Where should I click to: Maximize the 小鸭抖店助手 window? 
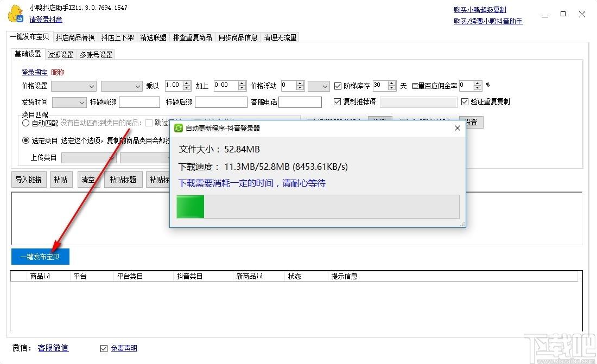click(x=563, y=14)
